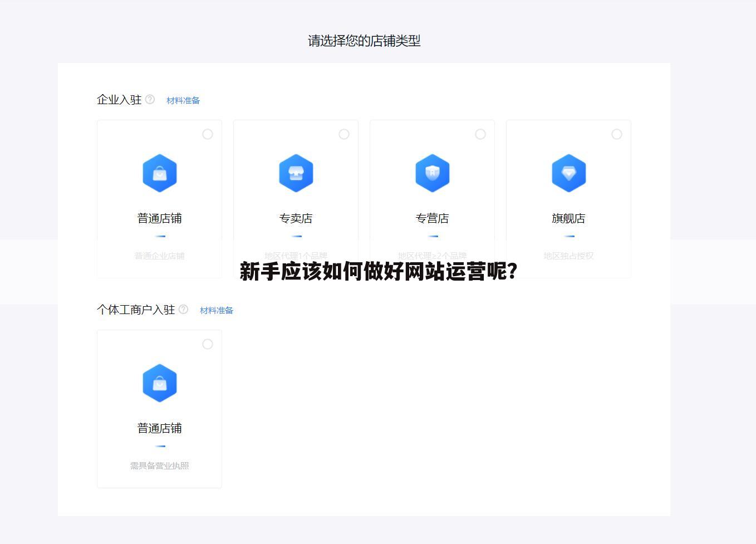Viewport: 756px width, 544px height.
Task: Open the help icon next to 个体工商户入驻
Action: [184, 310]
